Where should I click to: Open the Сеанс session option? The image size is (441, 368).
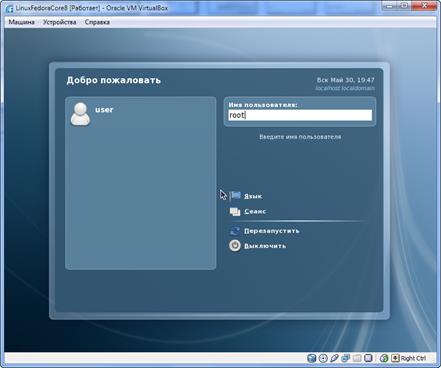click(255, 211)
